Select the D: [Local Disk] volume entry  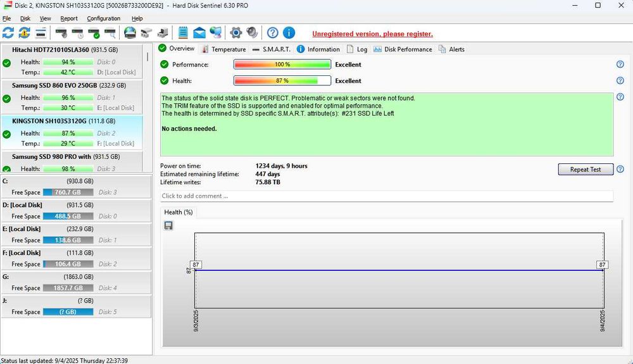(76, 210)
